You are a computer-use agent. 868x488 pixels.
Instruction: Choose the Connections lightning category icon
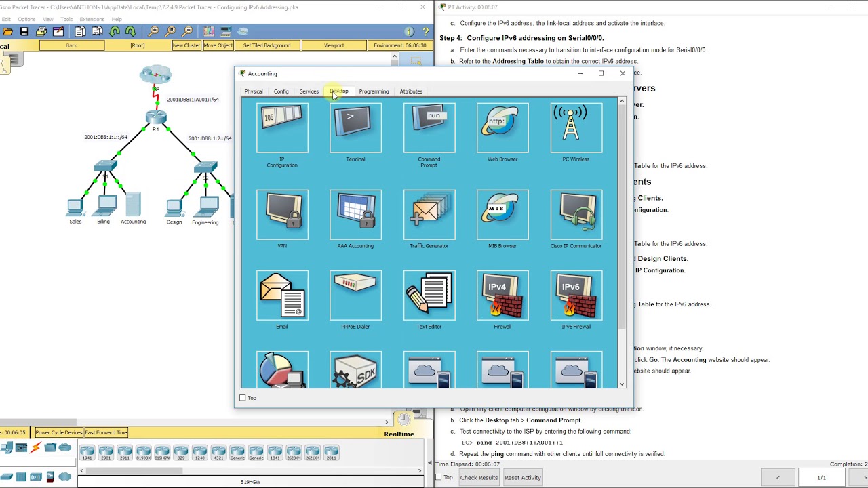click(x=35, y=447)
